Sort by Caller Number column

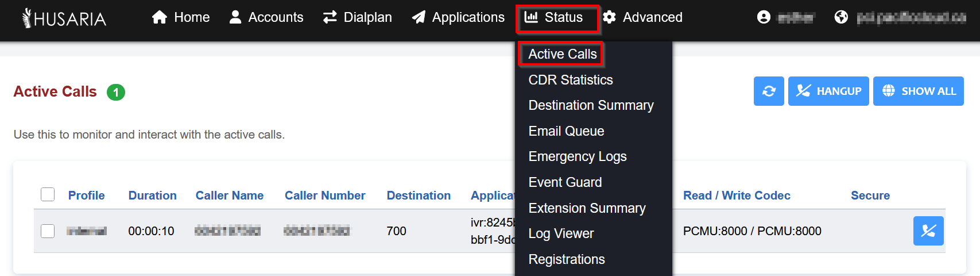click(325, 195)
